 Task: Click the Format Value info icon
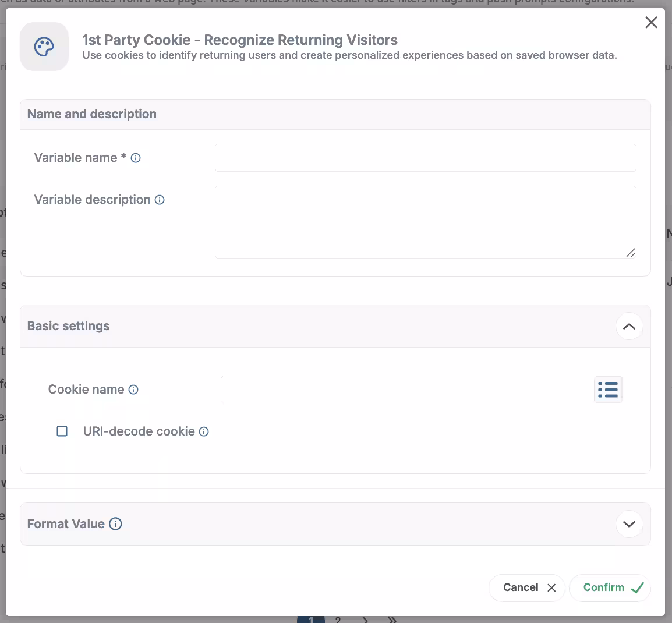(116, 524)
